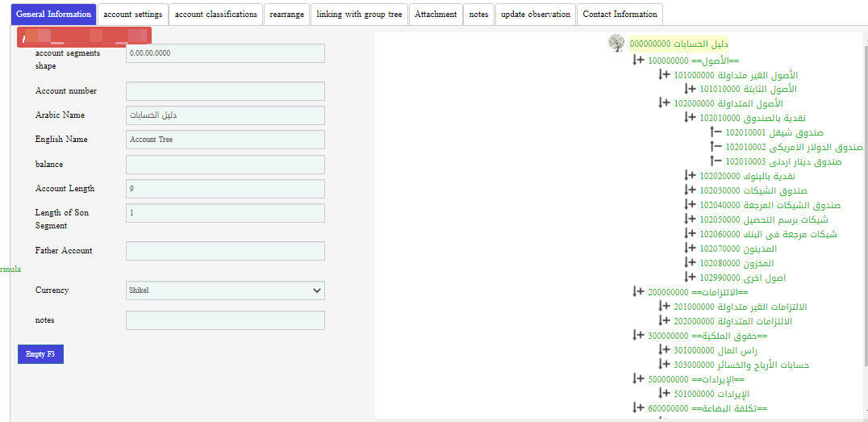The width and height of the screenshot is (868, 422).
Task: Click the expand icon beside المخزون 102080000
Action: [690, 262]
